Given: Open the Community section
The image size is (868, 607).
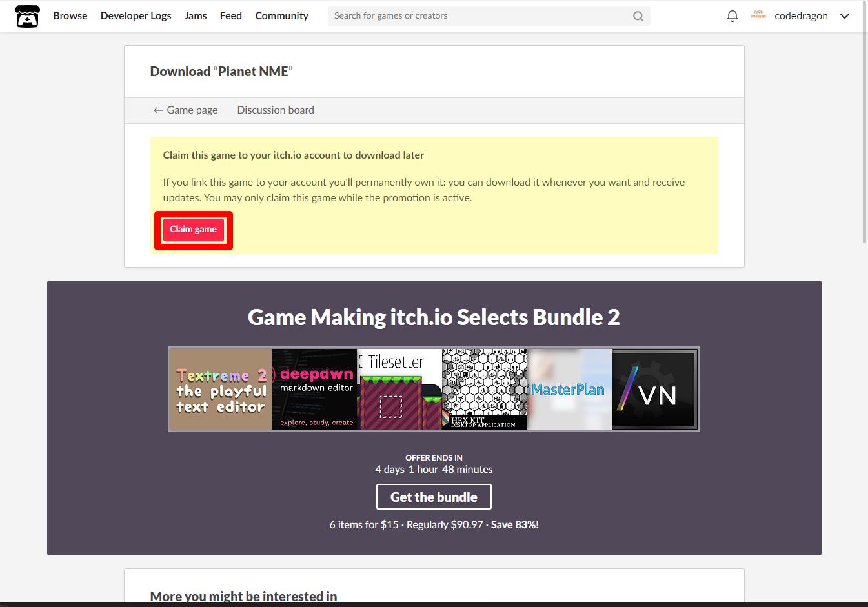Looking at the screenshot, I should pos(281,16).
